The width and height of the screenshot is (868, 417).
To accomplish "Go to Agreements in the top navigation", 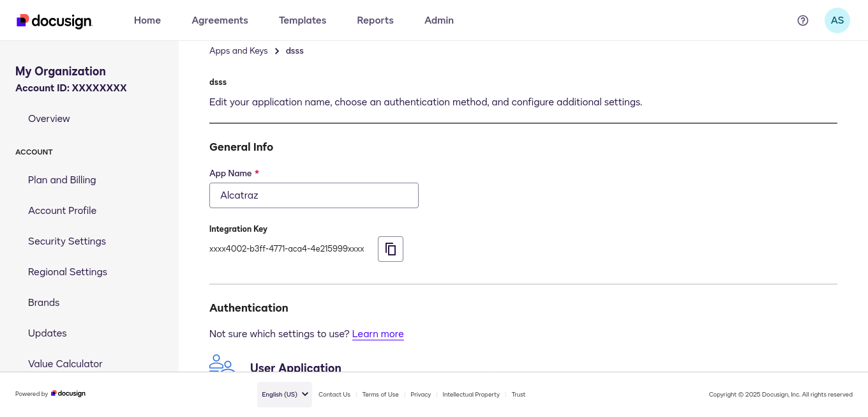I will pyautogui.click(x=220, y=20).
